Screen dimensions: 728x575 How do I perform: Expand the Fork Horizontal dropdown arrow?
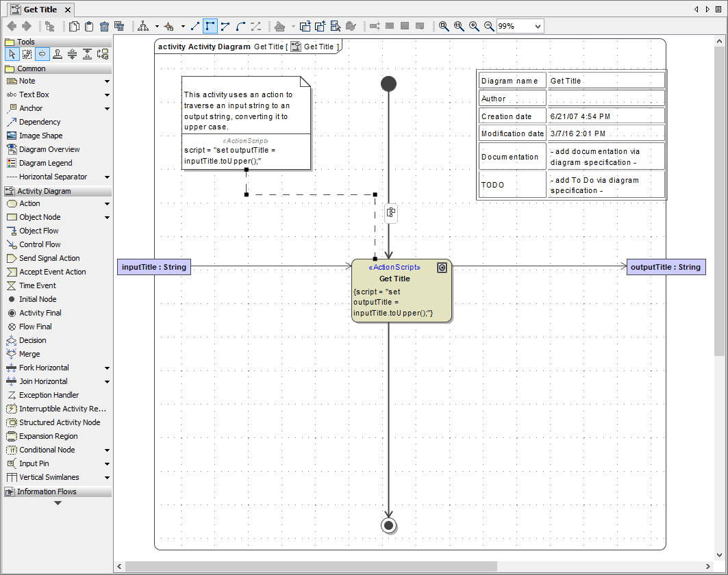coord(107,368)
